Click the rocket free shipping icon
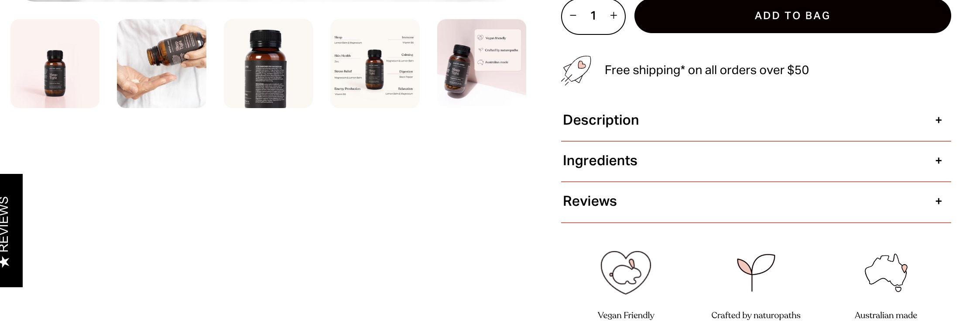This screenshot has width=980, height=333. [x=576, y=70]
